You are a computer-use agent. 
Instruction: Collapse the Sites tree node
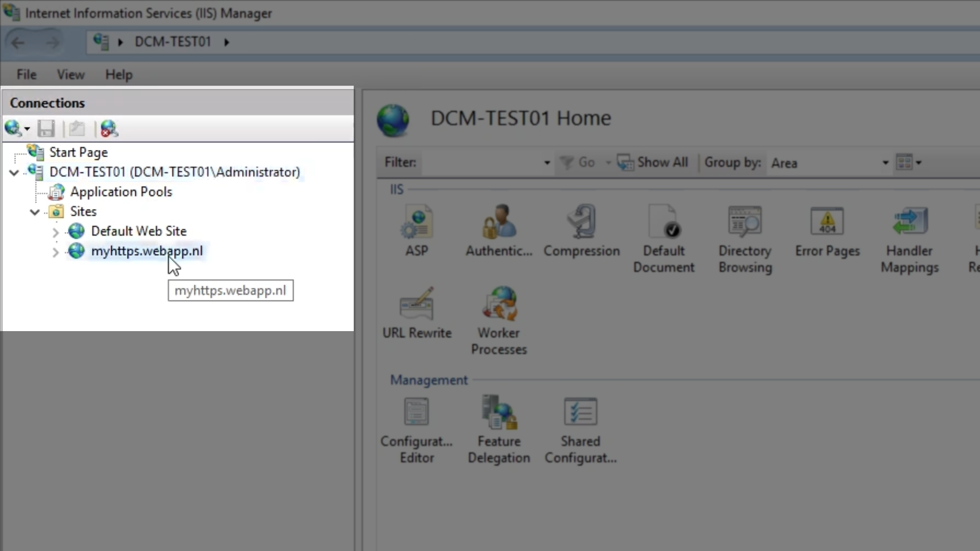click(x=35, y=212)
